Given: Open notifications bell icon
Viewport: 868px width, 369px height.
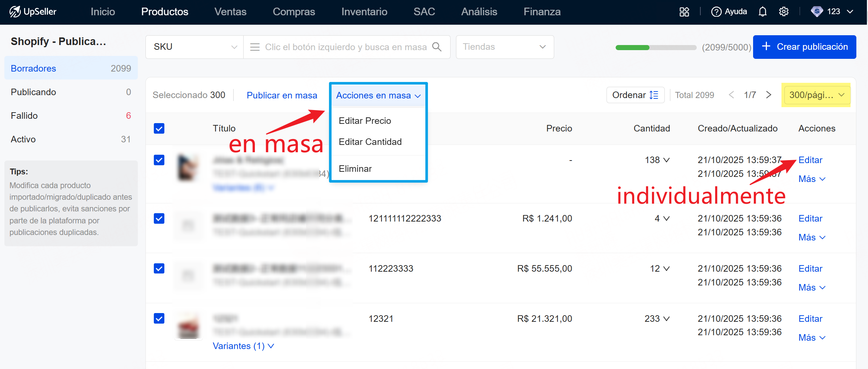Looking at the screenshot, I should click(x=763, y=12).
